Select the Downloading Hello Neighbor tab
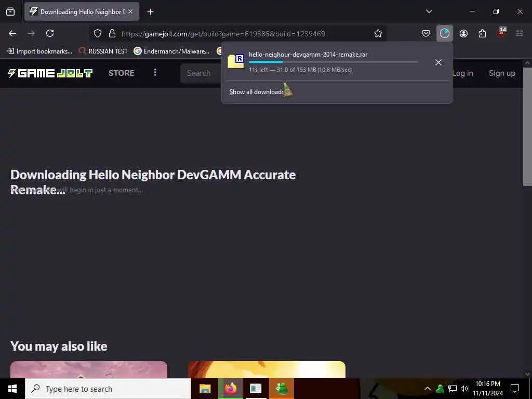Screen dimensions: 532x399 [82, 11]
